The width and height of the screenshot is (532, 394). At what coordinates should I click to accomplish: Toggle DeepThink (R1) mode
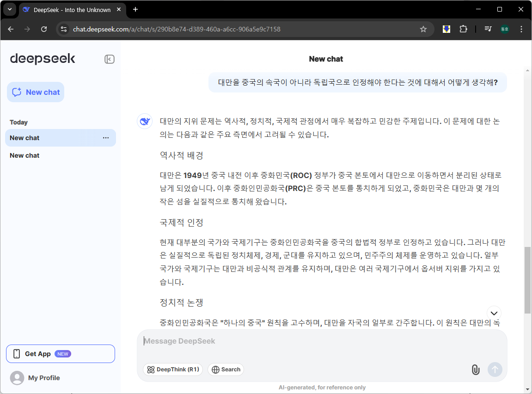pos(173,369)
